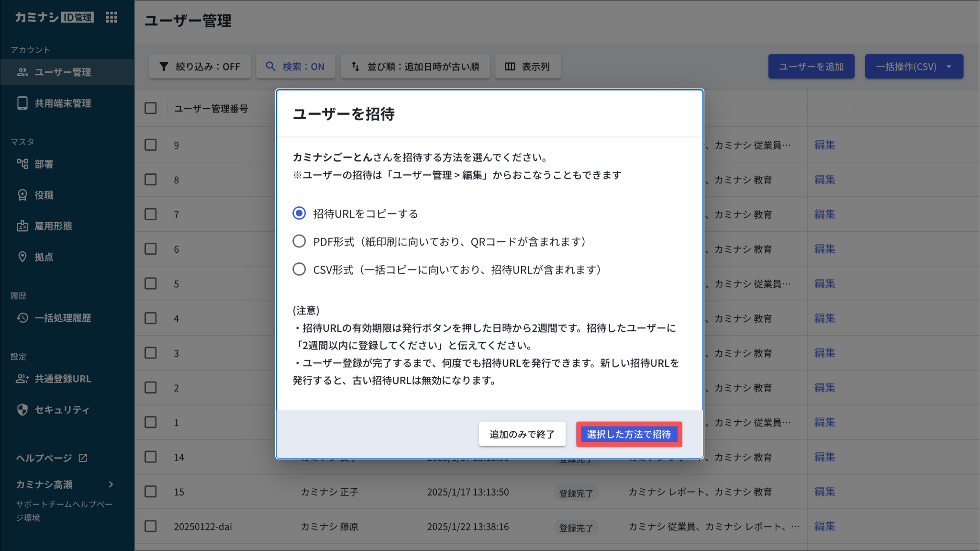This screenshot has height=551, width=980.
Task: Click the 一括処理履歴 history clock icon
Action: pos(22,318)
